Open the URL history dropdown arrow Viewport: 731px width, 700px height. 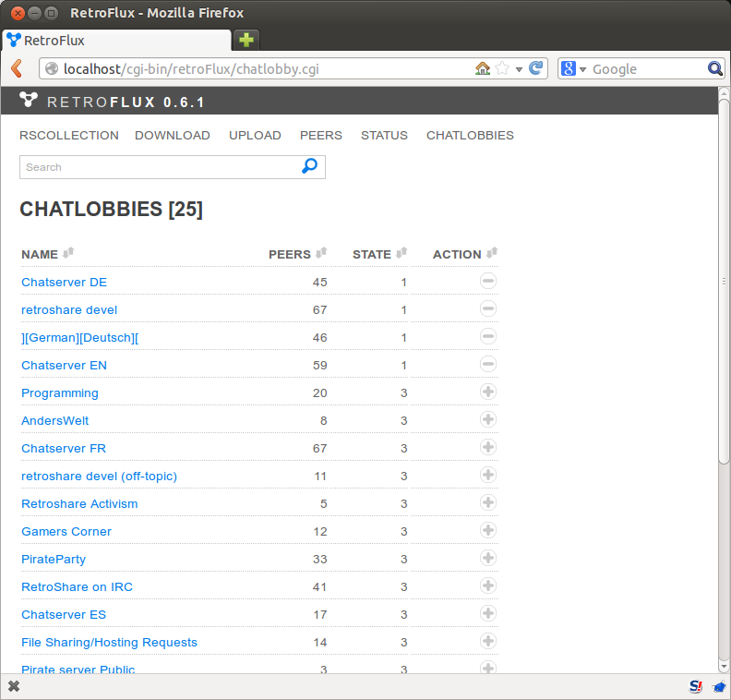pyautogui.click(x=519, y=69)
